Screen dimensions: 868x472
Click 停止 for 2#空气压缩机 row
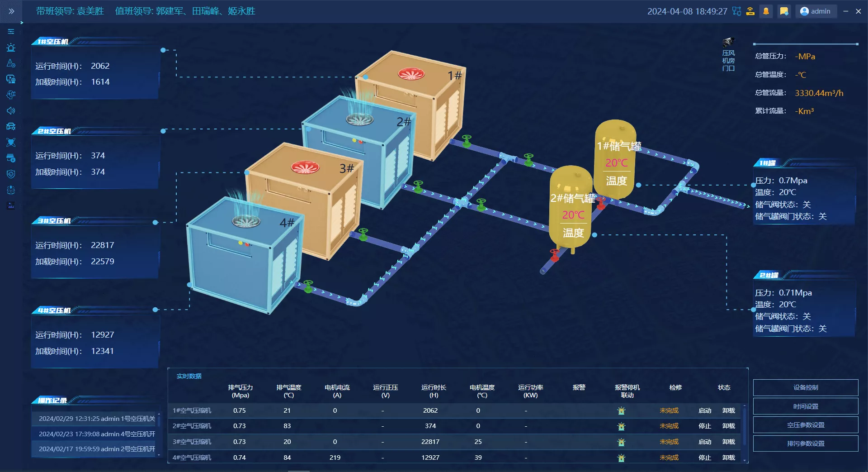point(705,426)
